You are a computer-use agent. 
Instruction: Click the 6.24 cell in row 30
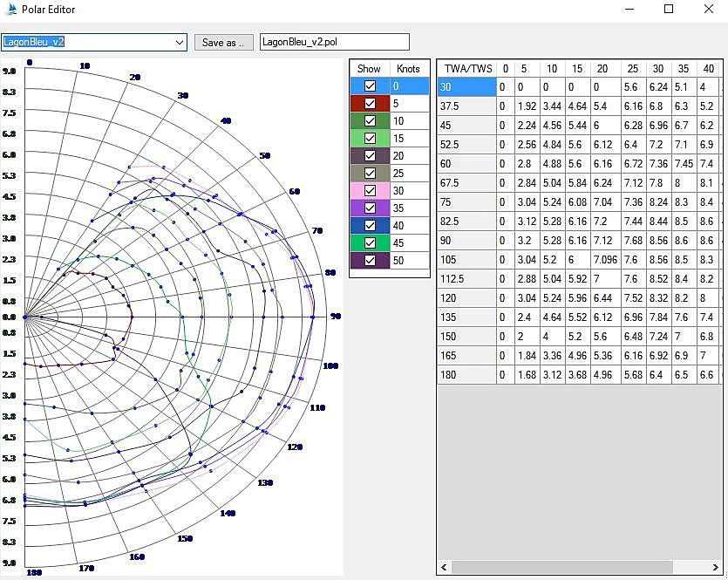pos(659,87)
